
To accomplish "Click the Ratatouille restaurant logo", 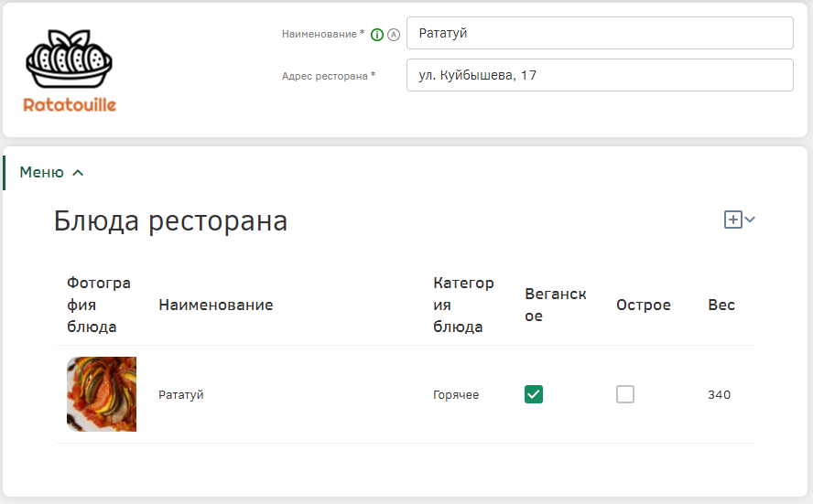I will 70,71.
